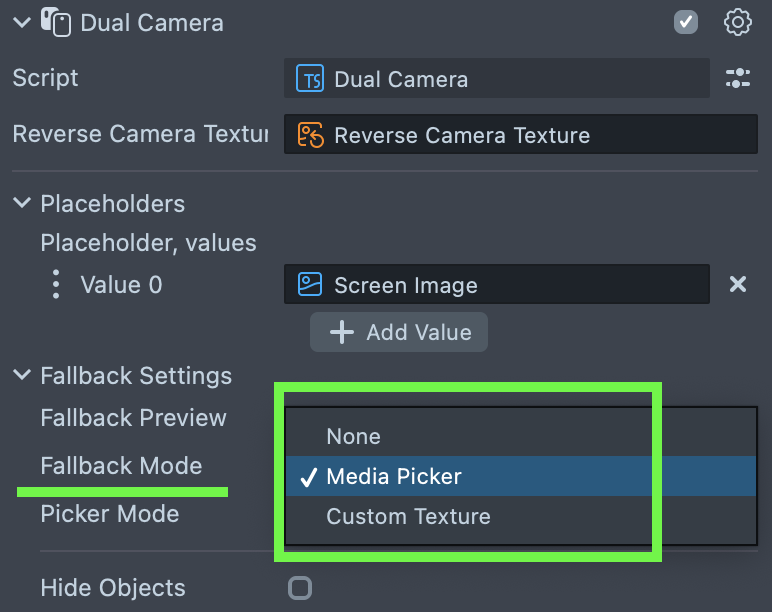Collapse the Fallback Settings section

tap(21, 375)
